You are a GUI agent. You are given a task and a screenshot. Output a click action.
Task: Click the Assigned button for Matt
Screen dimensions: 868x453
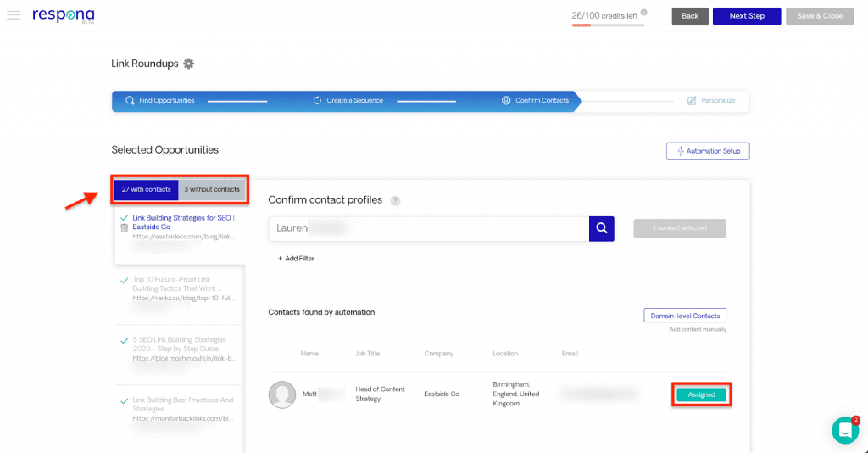(x=701, y=394)
